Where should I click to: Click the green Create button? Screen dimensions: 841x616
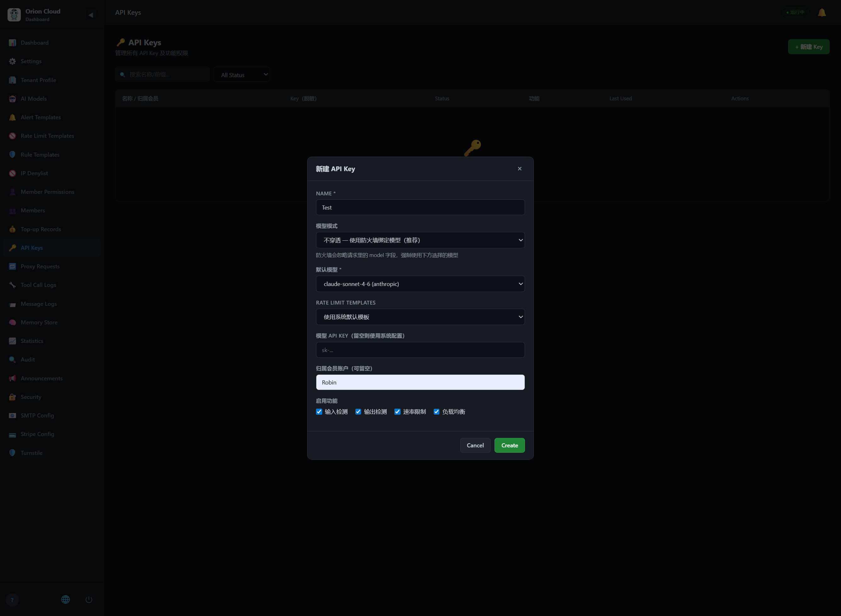(x=510, y=445)
